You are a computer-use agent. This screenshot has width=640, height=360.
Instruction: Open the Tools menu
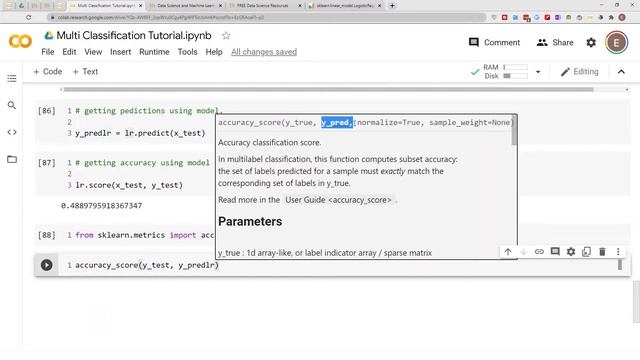[x=187, y=52]
